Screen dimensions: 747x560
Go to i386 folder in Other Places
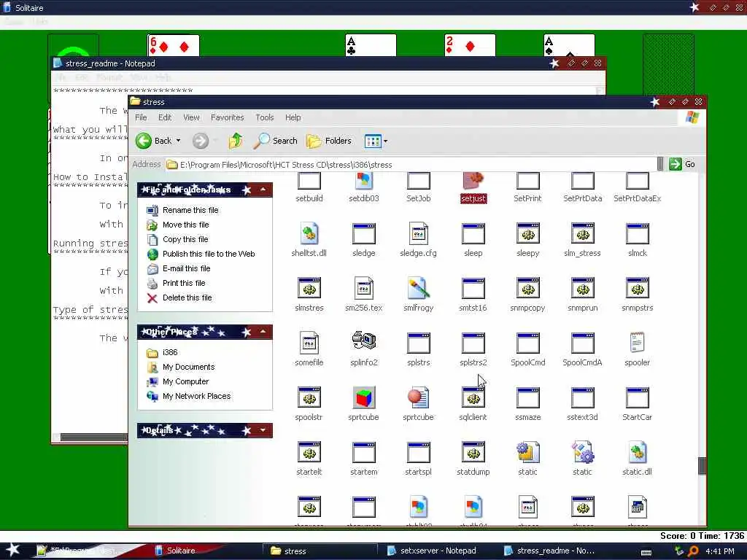(170, 352)
